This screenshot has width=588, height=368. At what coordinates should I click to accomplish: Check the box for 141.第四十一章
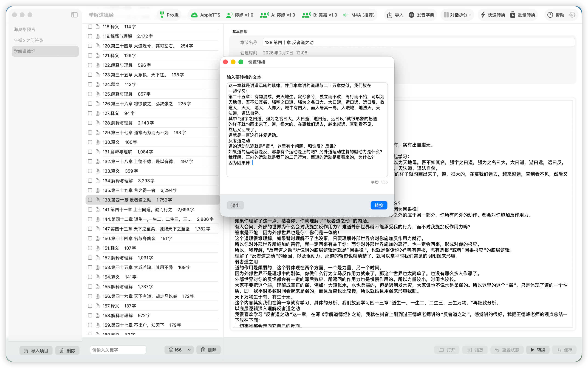coord(90,210)
